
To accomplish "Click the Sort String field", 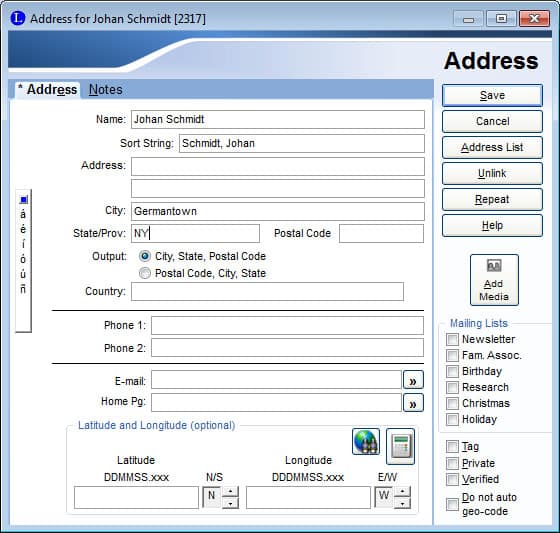I will pyautogui.click(x=302, y=143).
